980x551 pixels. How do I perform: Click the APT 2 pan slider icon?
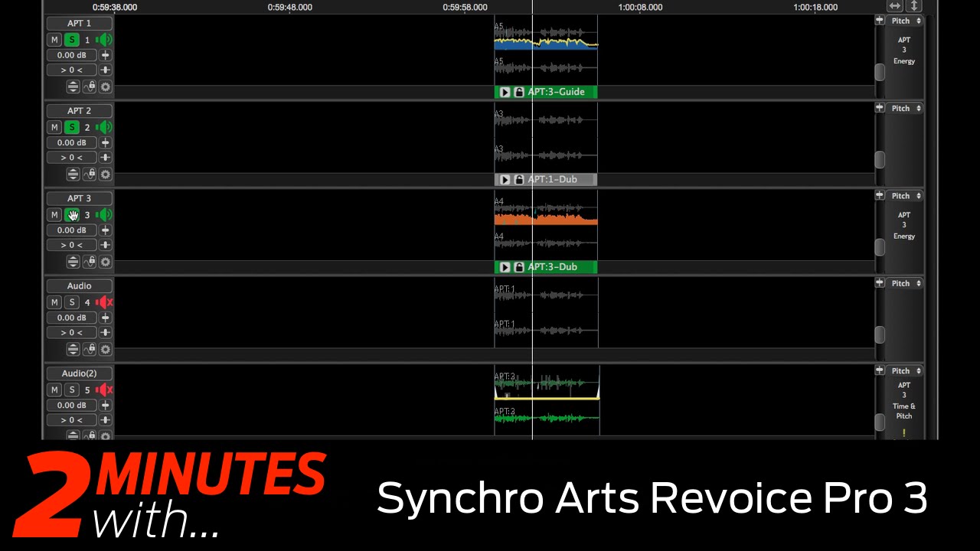point(106,157)
